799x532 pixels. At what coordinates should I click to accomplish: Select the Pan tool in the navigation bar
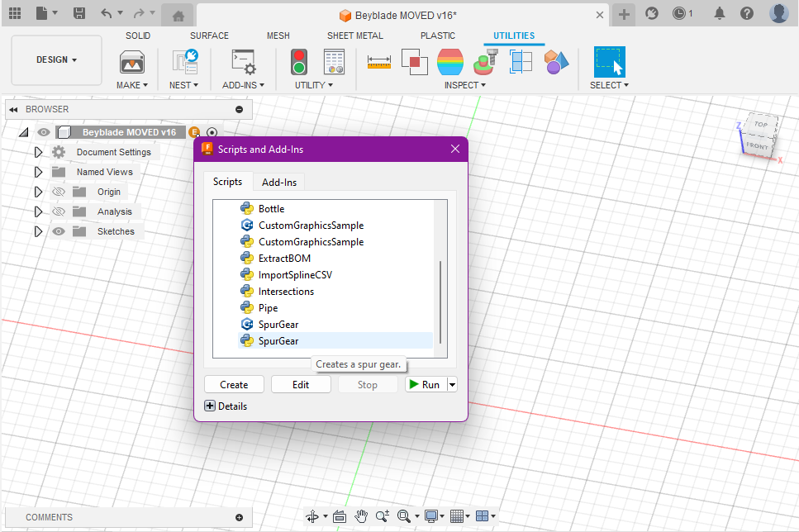361,516
